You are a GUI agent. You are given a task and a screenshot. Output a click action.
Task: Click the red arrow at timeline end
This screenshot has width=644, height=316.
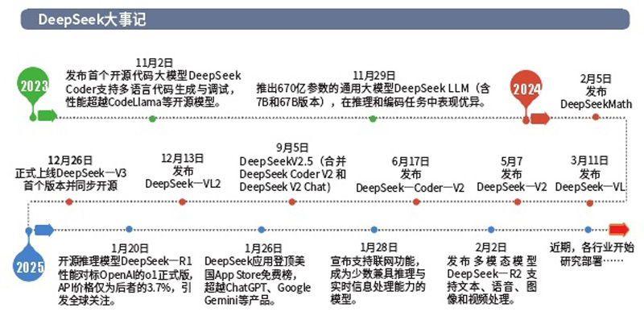tap(619, 229)
